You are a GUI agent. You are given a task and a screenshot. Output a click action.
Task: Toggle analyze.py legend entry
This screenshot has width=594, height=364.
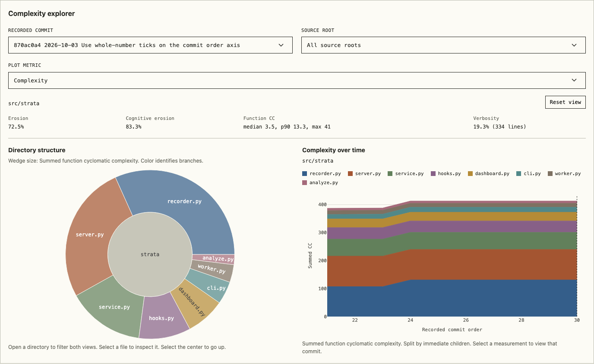point(320,182)
